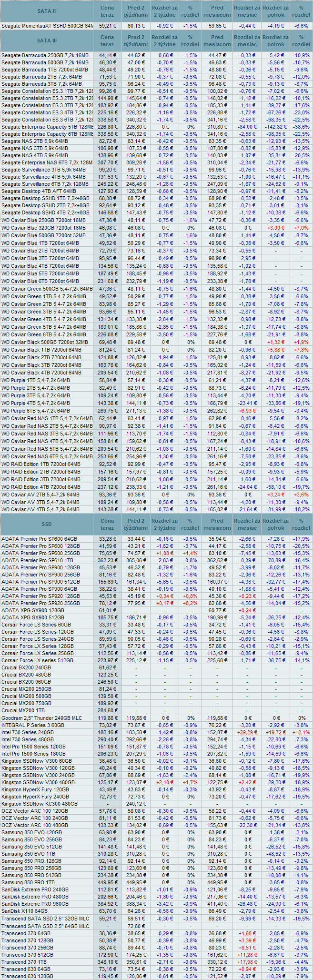Click the SATA III section header
This screenshot has width=313, height=980.
(x=47, y=40)
